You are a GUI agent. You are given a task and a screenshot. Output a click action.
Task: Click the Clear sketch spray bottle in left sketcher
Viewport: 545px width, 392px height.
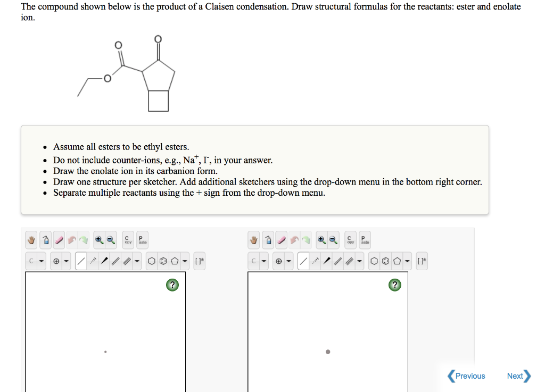click(x=46, y=240)
